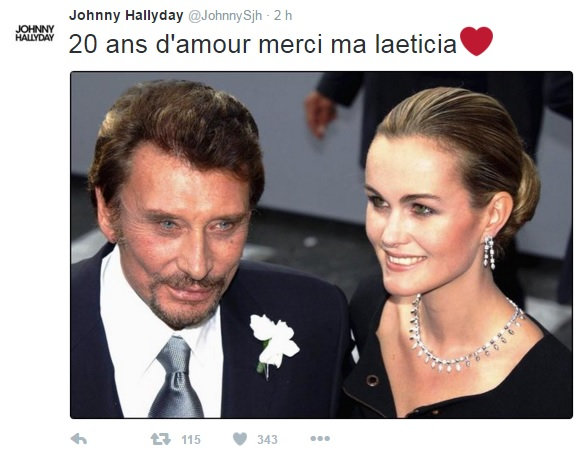
Task: Click the blurred hand in the photo background
Action: (320, 113)
